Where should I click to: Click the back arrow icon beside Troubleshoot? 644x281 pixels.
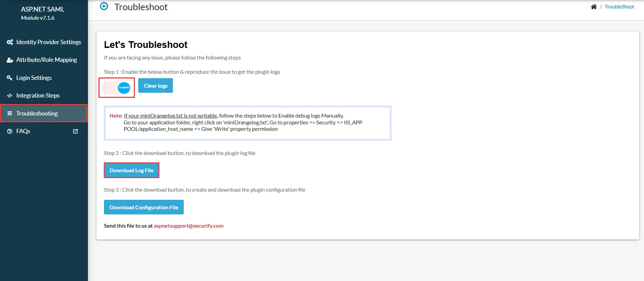[x=104, y=6]
